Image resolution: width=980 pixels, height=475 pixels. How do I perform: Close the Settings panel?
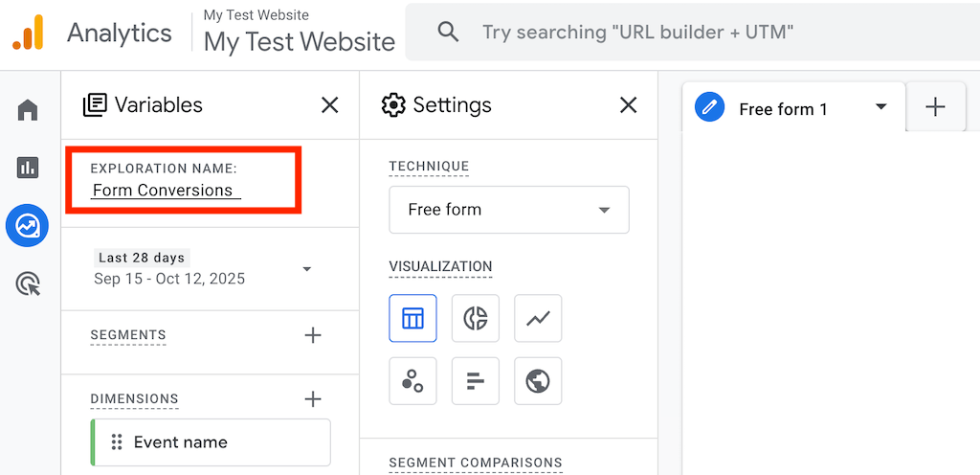[x=629, y=105]
